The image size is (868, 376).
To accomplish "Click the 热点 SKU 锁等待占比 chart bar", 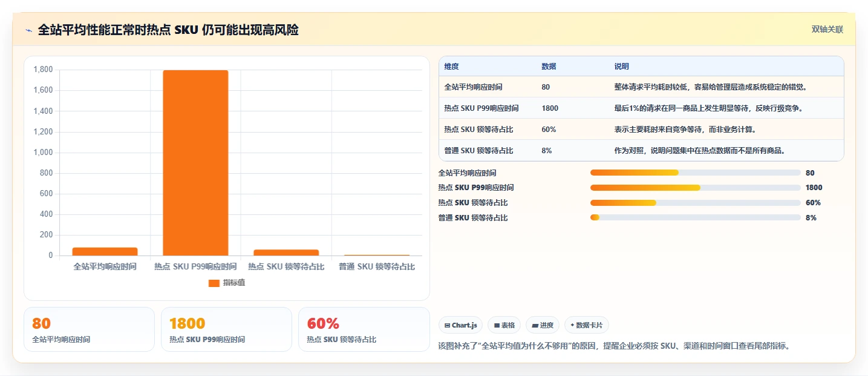I will (x=286, y=252).
